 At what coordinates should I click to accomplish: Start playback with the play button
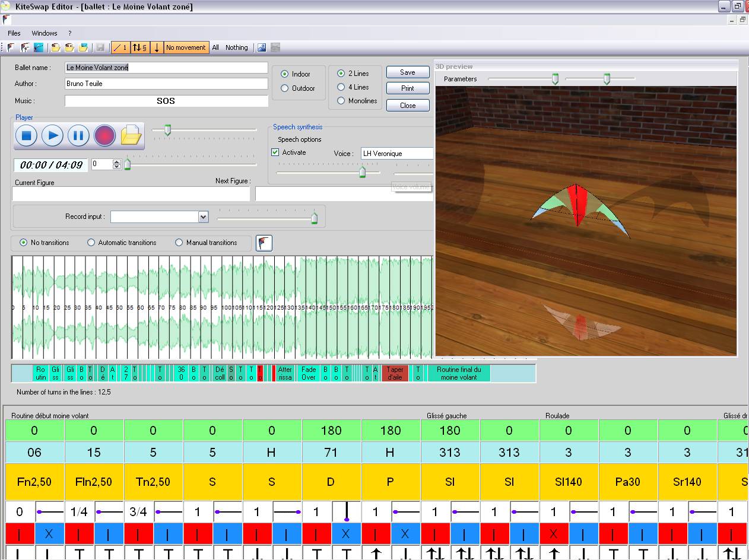point(52,136)
